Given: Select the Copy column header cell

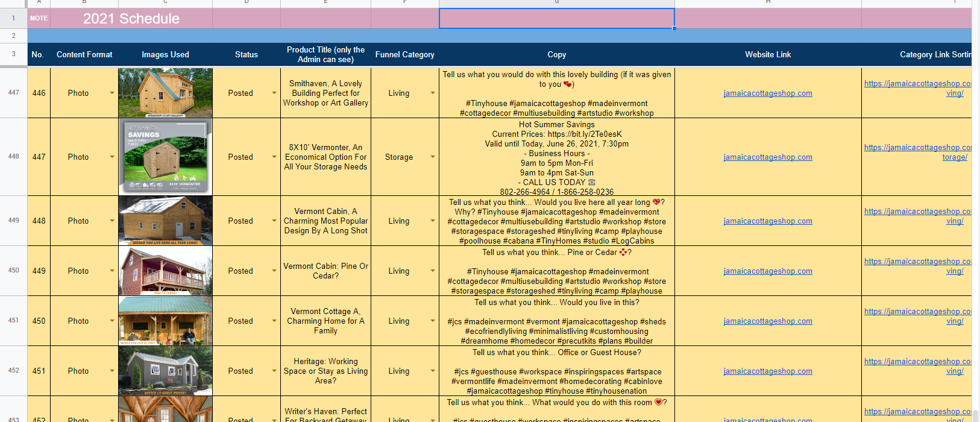Looking at the screenshot, I should click(x=556, y=54).
